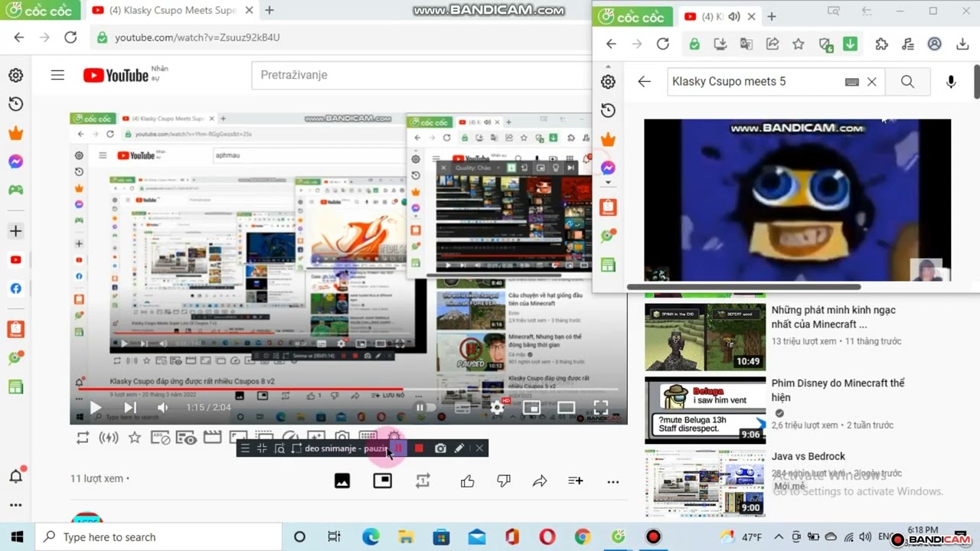
Task: Seek on the red video progress bar
Action: pyautogui.click(x=348, y=390)
